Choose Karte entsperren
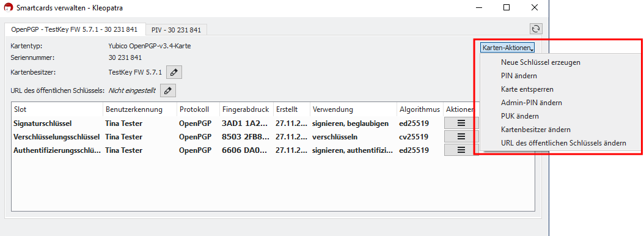 (x=527, y=89)
